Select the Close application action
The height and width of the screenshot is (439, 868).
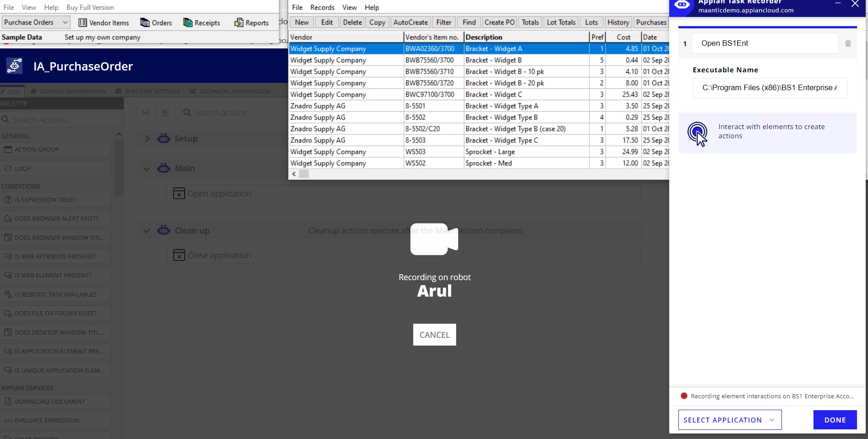[x=403, y=255]
